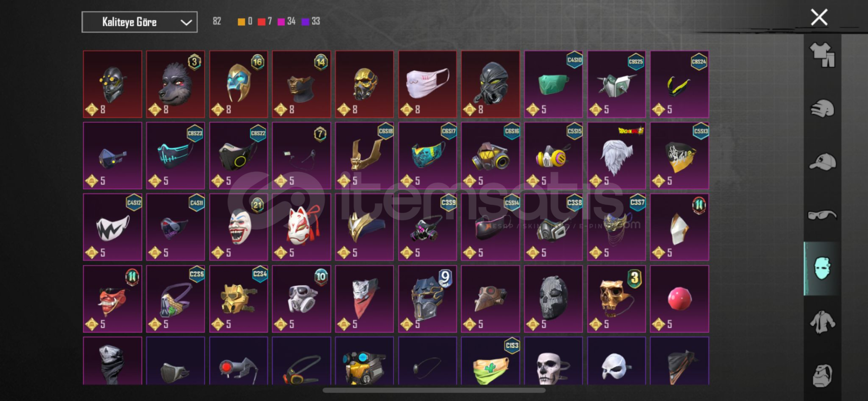Viewport: 868px width, 401px height.
Task: Select the face mask category tab
Action: [822, 268]
